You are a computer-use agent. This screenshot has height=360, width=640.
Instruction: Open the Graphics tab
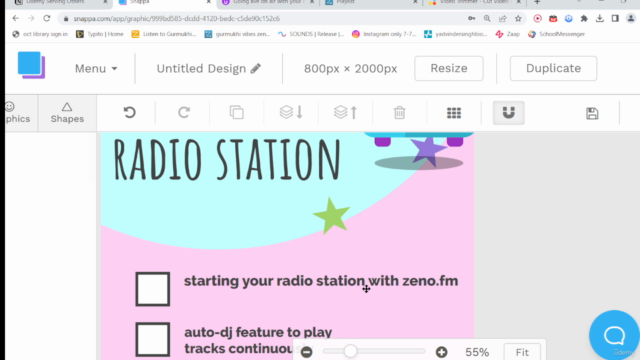click(x=18, y=113)
